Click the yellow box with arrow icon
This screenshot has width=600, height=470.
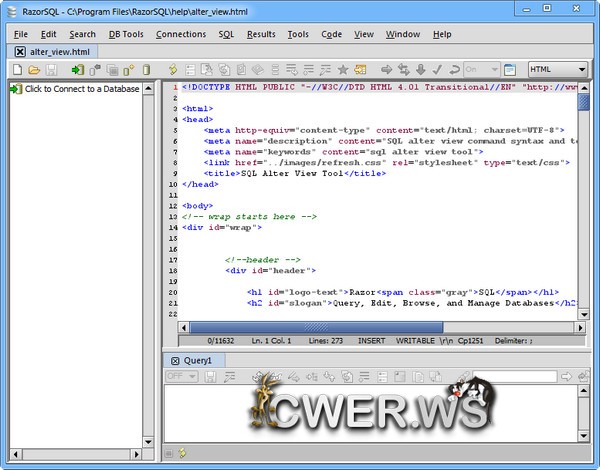tap(360, 70)
